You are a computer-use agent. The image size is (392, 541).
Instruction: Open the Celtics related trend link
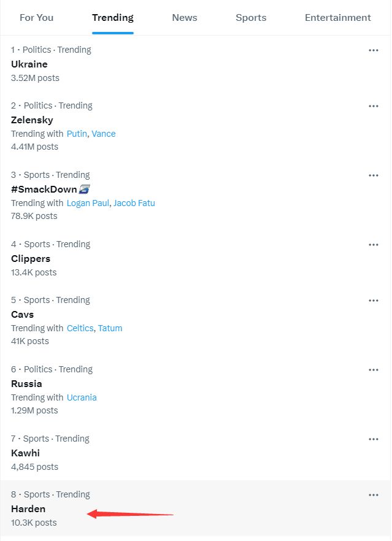pyautogui.click(x=80, y=328)
